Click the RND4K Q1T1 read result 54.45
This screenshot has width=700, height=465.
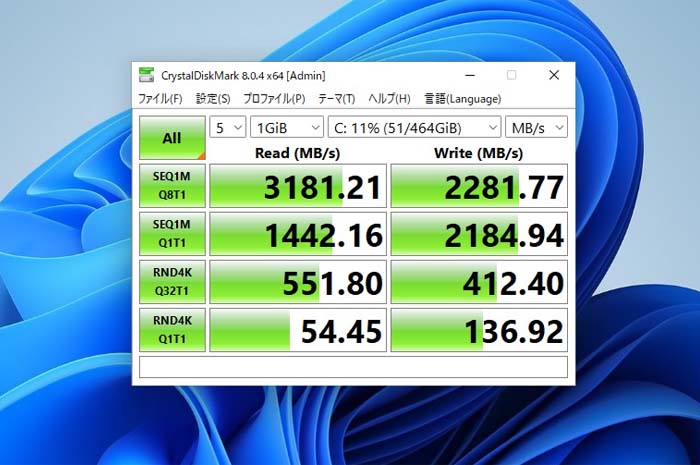point(298,331)
